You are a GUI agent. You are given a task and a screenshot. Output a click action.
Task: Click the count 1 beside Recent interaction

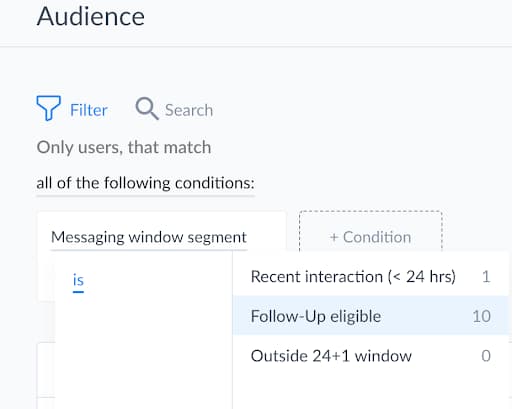[486, 276]
